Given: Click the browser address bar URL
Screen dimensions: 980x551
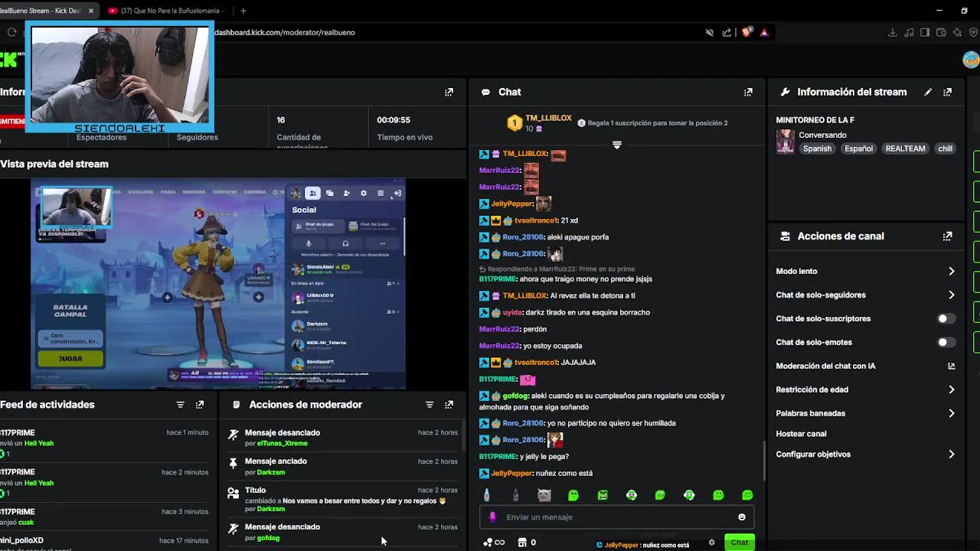Looking at the screenshot, I should click(x=284, y=32).
